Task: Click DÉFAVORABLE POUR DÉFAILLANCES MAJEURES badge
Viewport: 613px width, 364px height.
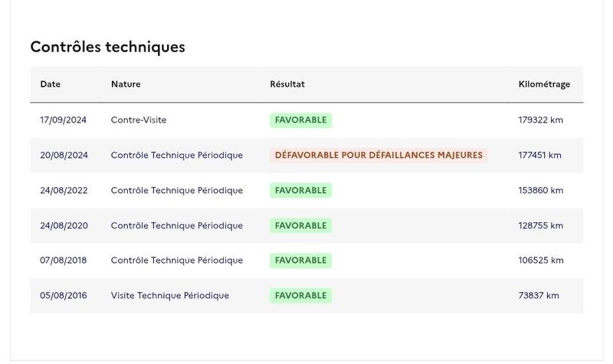Action: [379, 156]
